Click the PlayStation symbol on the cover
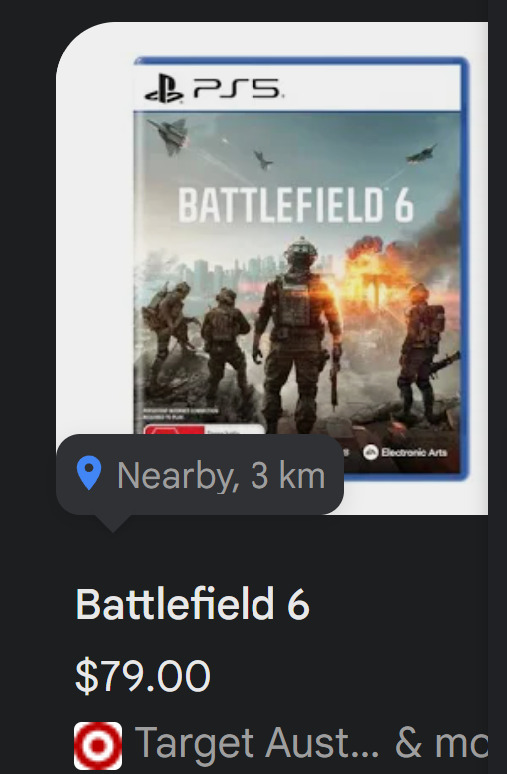Screen dimensions: 507x774 [x=164, y=89]
